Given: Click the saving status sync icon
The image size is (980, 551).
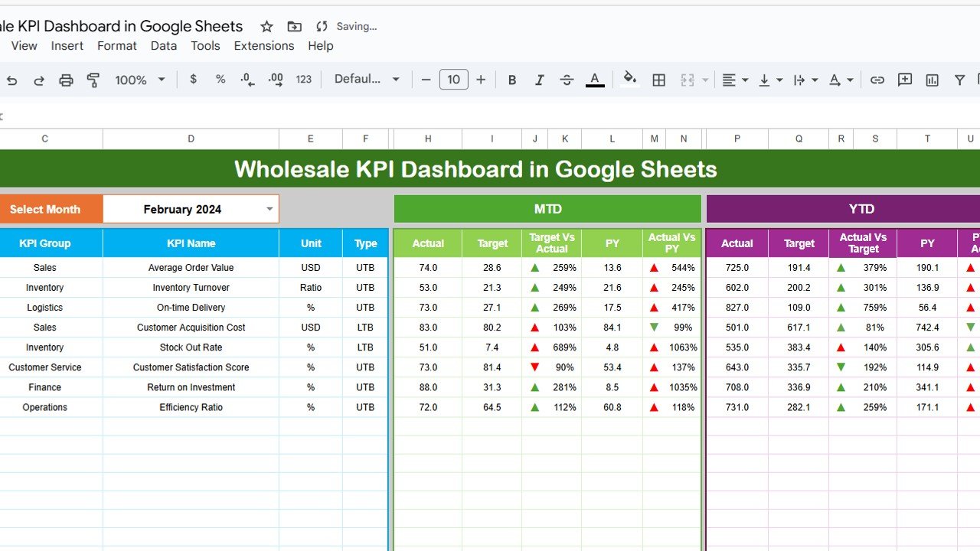Looking at the screenshot, I should click(322, 27).
